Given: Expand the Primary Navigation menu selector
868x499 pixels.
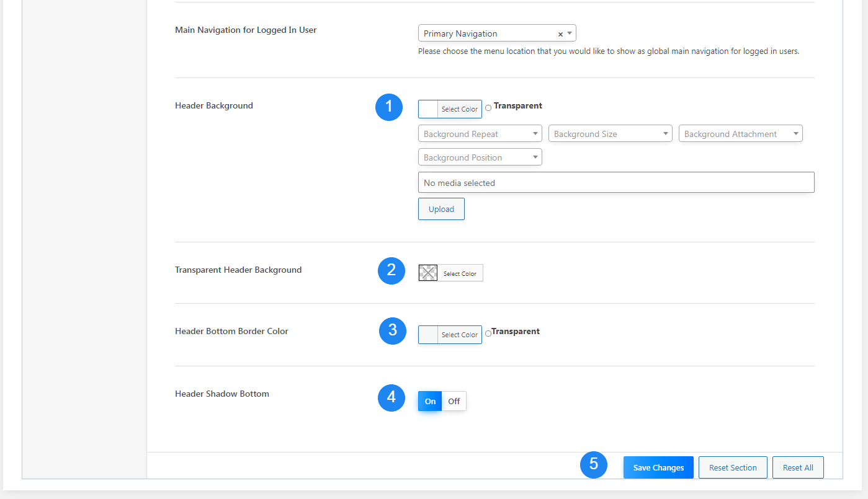Looking at the screenshot, I should coord(569,33).
